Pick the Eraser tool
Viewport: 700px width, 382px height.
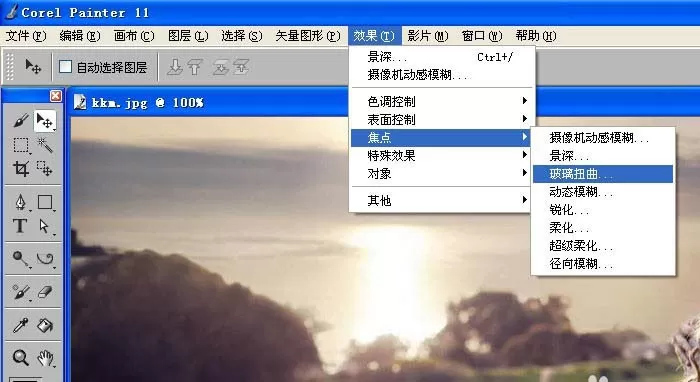tap(45, 292)
